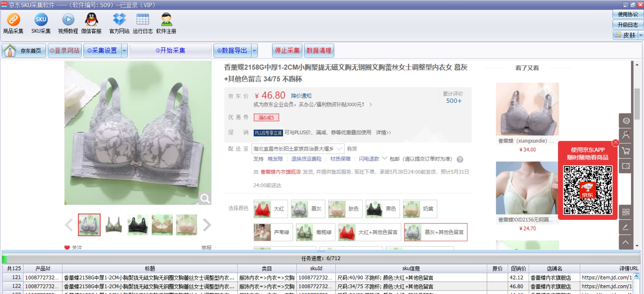Click 材质保障 link
The image size is (644, 294).
click(340, 159)
